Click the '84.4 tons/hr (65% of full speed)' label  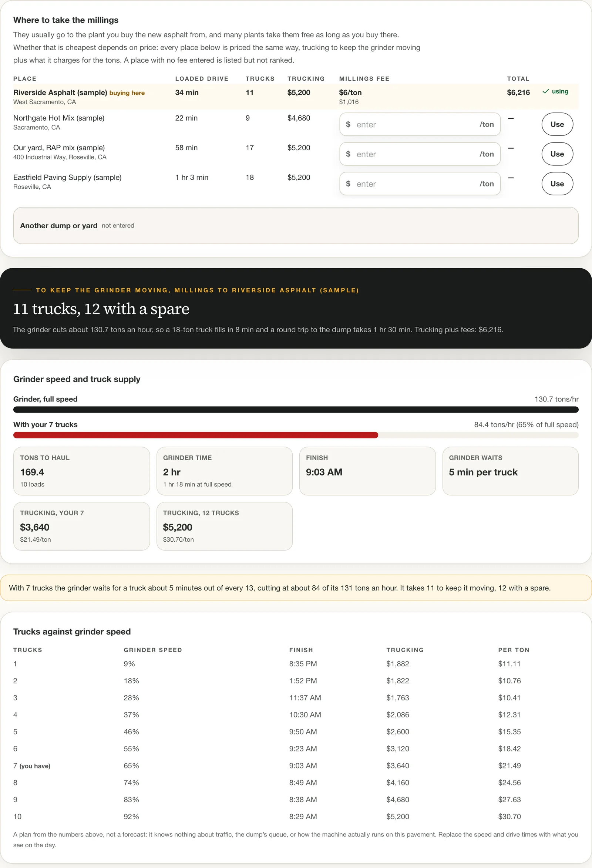coord(526,425)
